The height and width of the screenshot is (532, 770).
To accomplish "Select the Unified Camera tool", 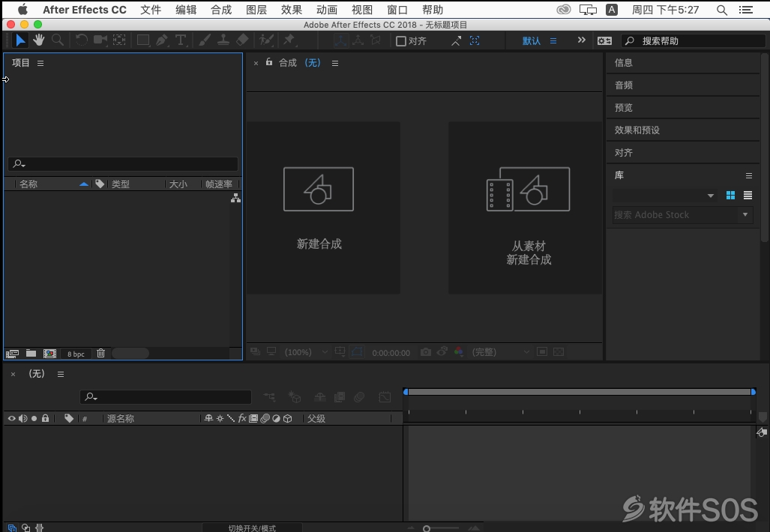I will [100, 40].
